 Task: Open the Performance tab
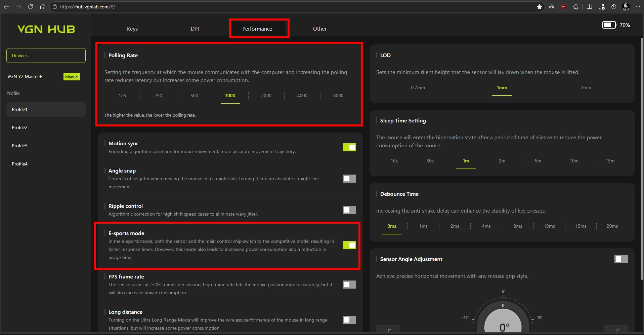(x=257, y=29)
